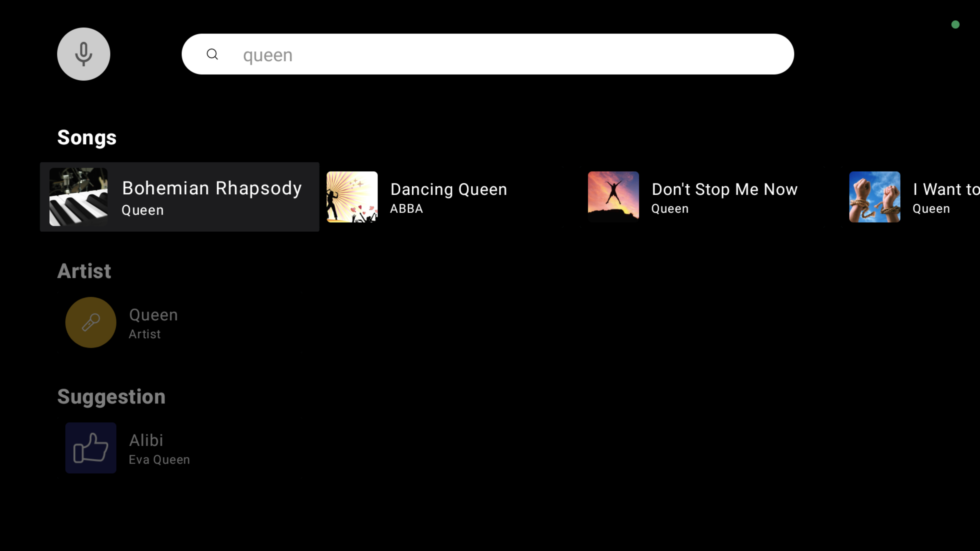
Task: Open the Dancing Queen album artwork
Action: point(352,197)
